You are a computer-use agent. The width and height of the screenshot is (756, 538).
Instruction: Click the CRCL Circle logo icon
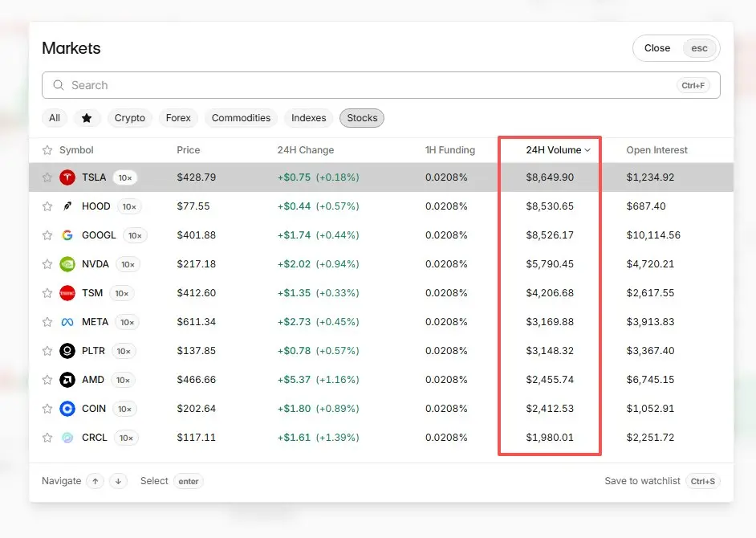pyautogui.click(x=67, y=438)
